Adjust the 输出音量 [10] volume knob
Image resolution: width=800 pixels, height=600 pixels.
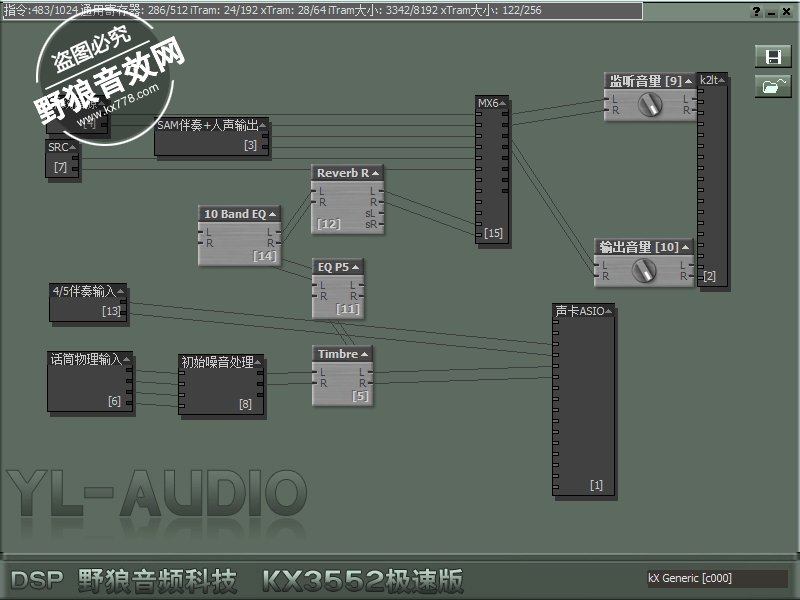(644, 270)
